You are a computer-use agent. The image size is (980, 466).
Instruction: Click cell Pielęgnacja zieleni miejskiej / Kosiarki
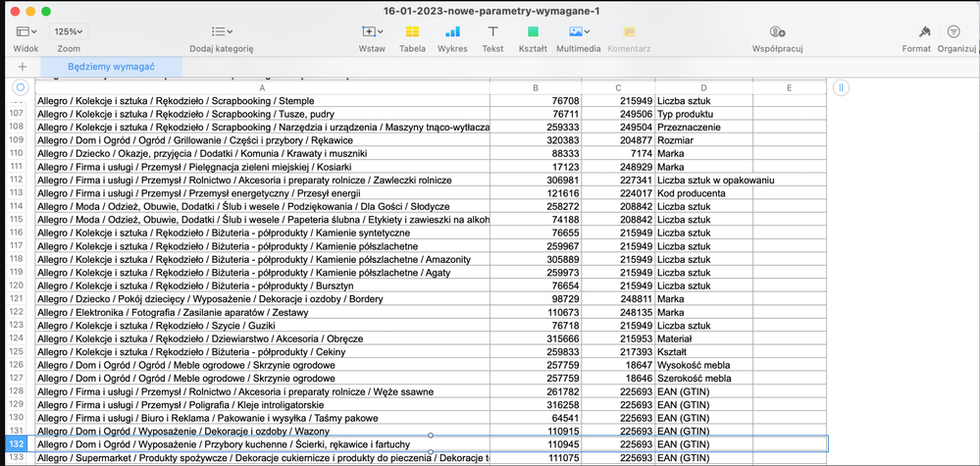point(262,167)
